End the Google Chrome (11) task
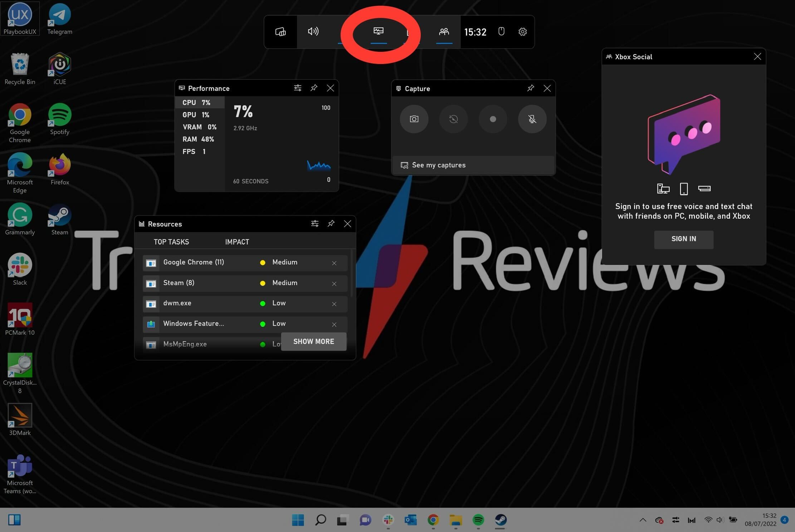Image resolution: width=795 pixels, height=532 pixels. [x=334, y=263]
